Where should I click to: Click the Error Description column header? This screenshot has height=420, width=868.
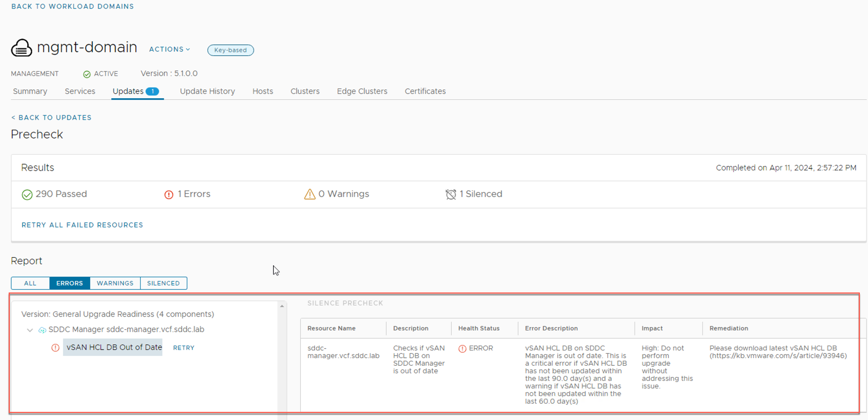tap(551, 328)
